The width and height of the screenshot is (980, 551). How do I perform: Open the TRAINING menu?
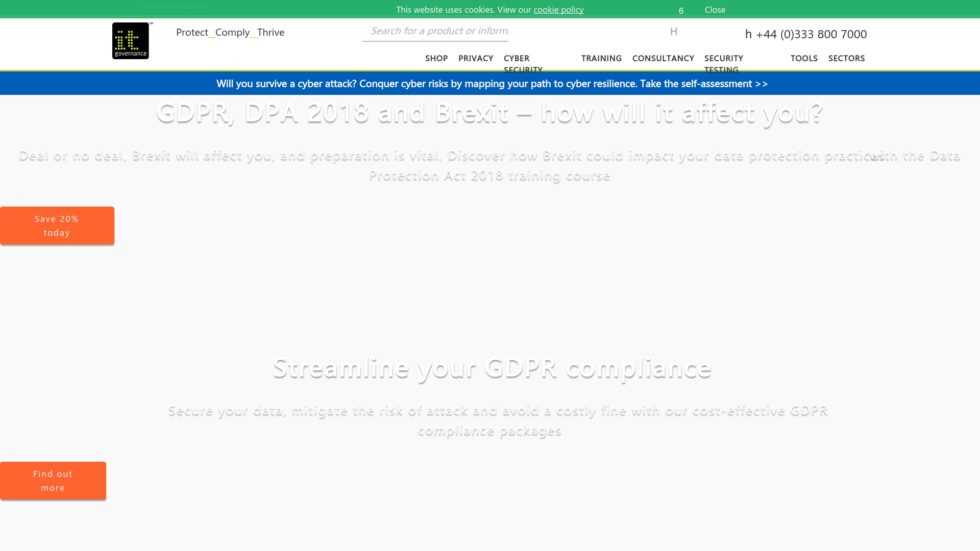click(601, 58)
